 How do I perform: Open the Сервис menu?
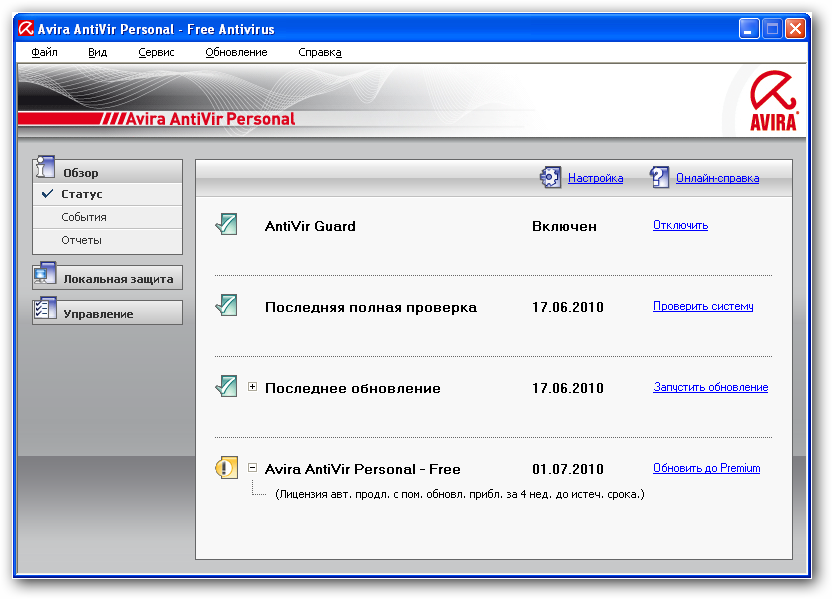tap(156, 52)
